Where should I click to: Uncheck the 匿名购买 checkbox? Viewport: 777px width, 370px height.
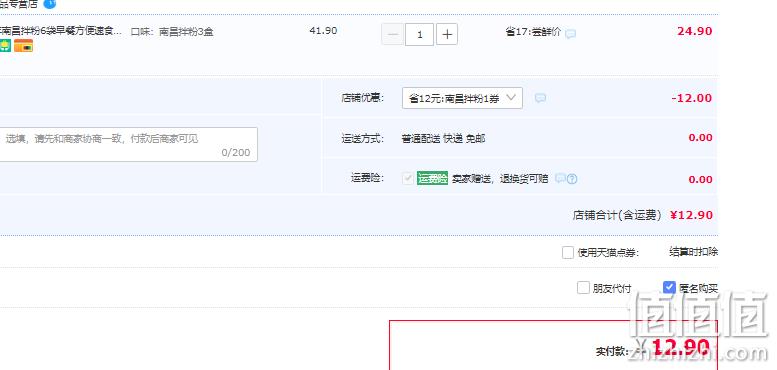point(669,287)
